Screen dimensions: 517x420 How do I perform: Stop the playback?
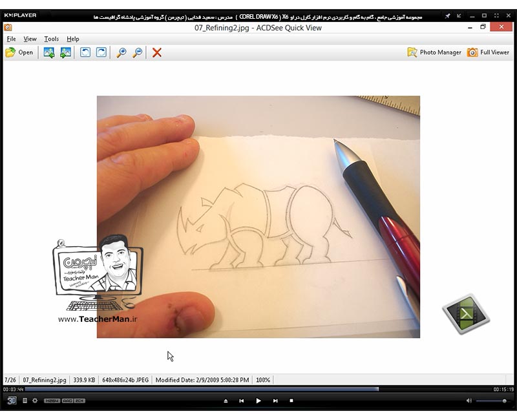(291, 401)
